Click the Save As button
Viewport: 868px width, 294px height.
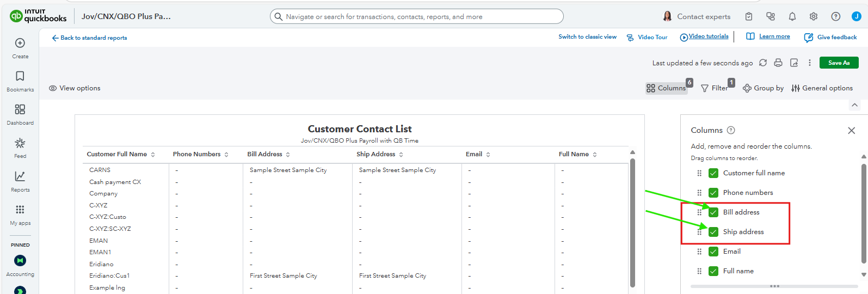pyautogui.click(x=839, y=63)
